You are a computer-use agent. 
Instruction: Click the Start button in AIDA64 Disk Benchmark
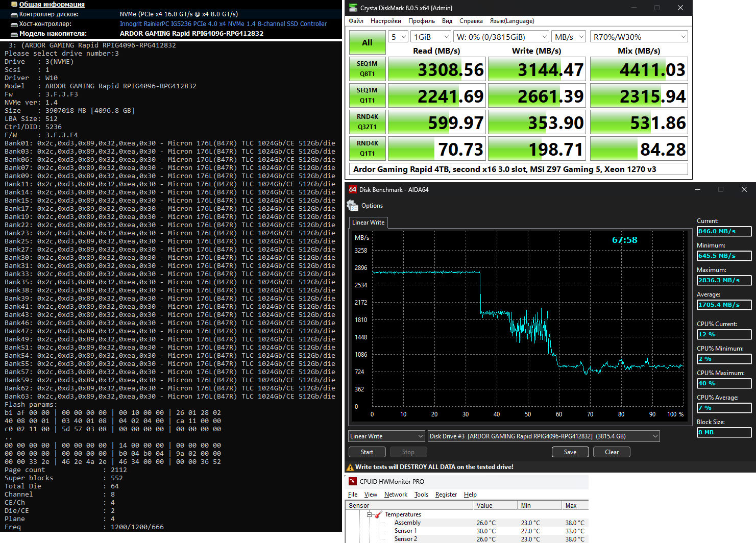pos(367,452)
